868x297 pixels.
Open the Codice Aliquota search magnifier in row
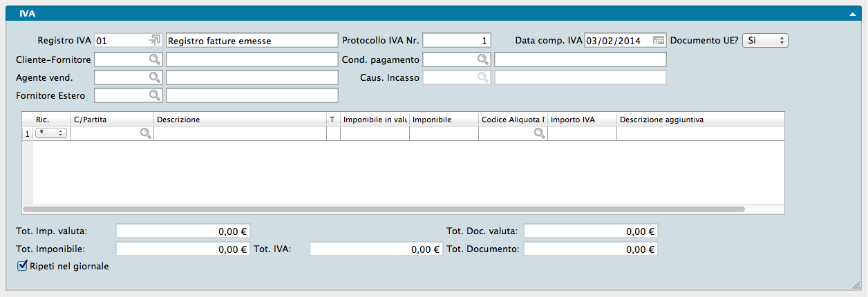[539, 134]
